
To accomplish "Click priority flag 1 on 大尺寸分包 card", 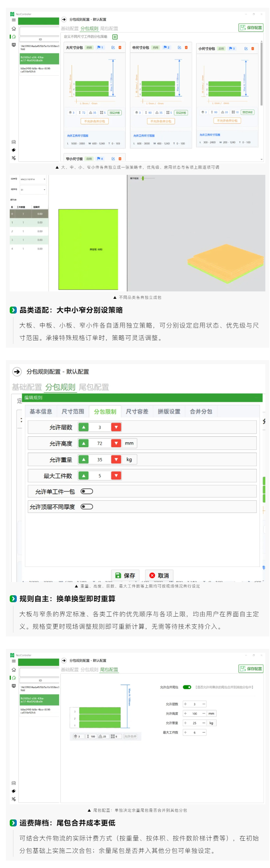I will click(x=100, y=47).
